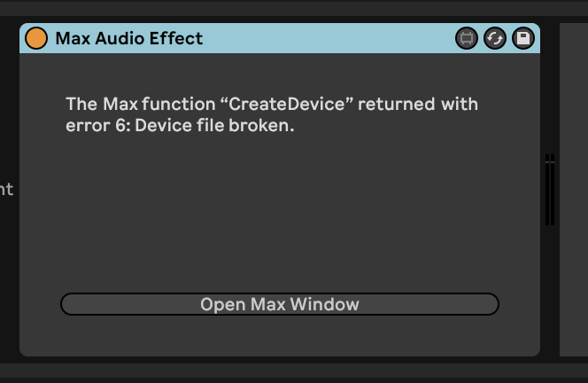588x383 pixels.
Task: Click the empty area under Open Max Window
Action: (279, 335)
